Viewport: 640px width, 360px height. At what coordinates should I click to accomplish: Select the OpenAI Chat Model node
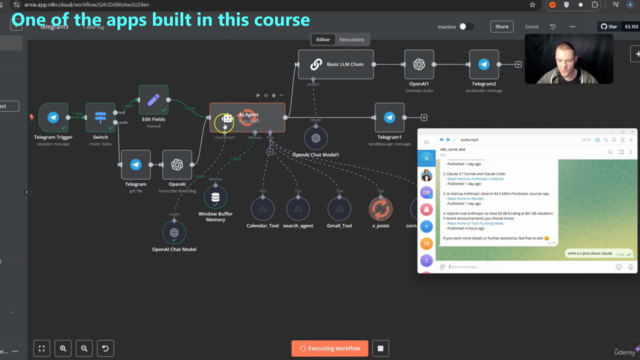[174, 233]
